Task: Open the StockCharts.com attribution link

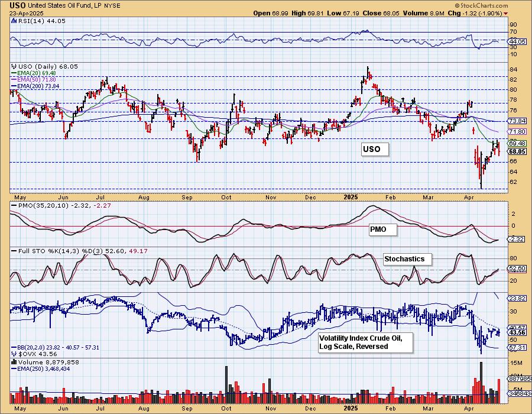Action: pyautogui.click(x=481, y=5)
